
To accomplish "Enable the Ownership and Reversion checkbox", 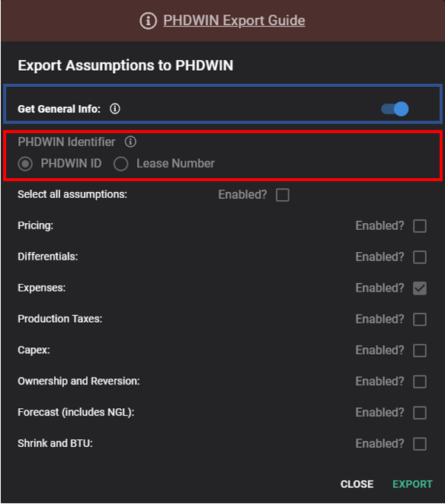I will pos(420,381).
